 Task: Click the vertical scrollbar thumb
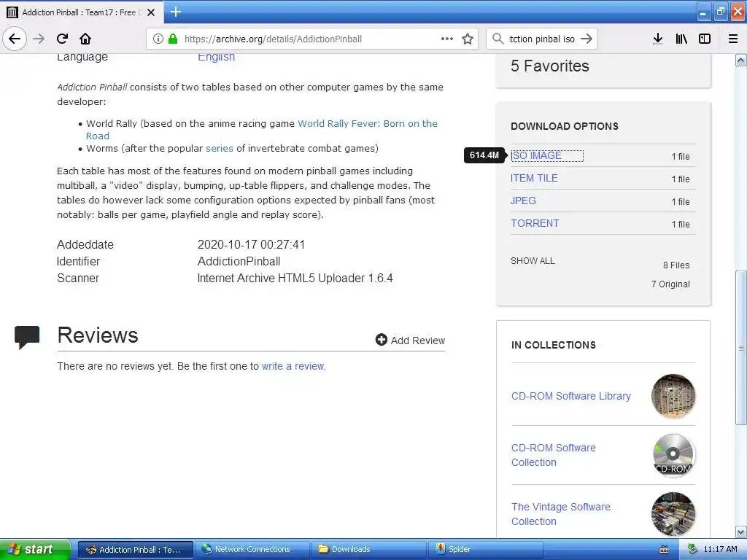(x=741, y=348)
